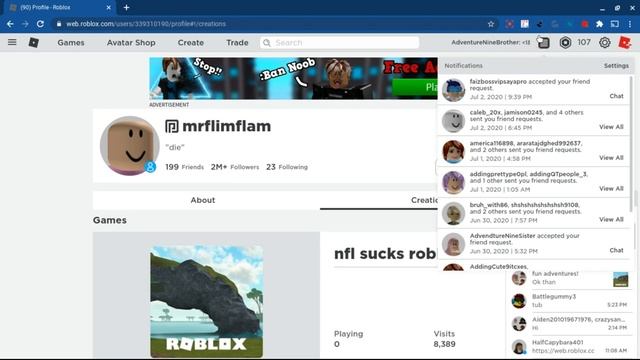The height and width of the screenshot is (360, 640).
Task: Open the cast media icon in toolbar
Action: [614, 24]
